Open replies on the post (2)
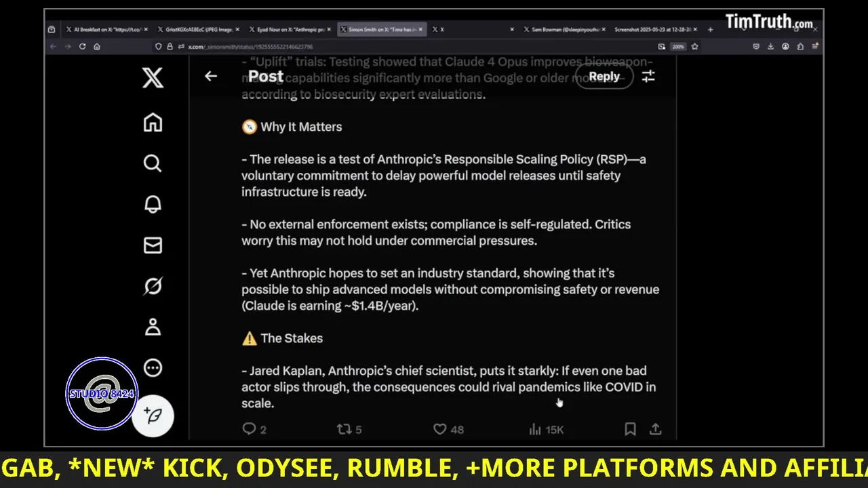This screenshot has height=488, width=868. click(x=254, y=429)
